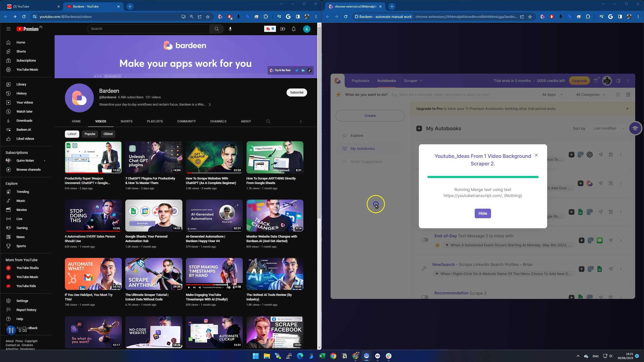Viewport: 644px width, 362px height.
Task: Open the 'Google Sheets: Your Personal Automation Hub' video thumbnail
Action: pyautogui.click(x=154, y=215)
